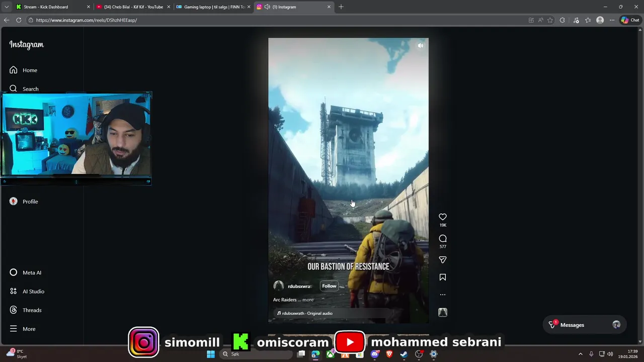The height and width of the screenshot is (362, 644).
Task: Share the reel via paper plane icon
Action: click(x=443, y=260)
